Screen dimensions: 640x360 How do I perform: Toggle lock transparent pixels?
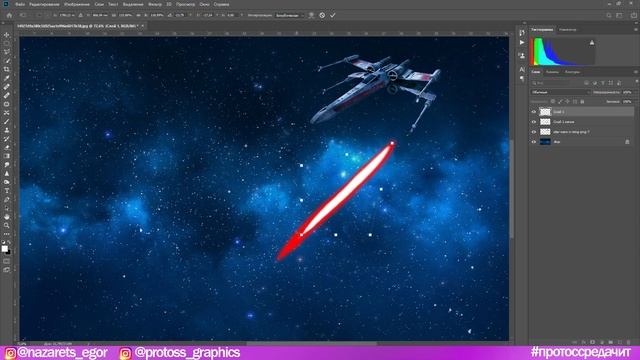coord(553,102)
